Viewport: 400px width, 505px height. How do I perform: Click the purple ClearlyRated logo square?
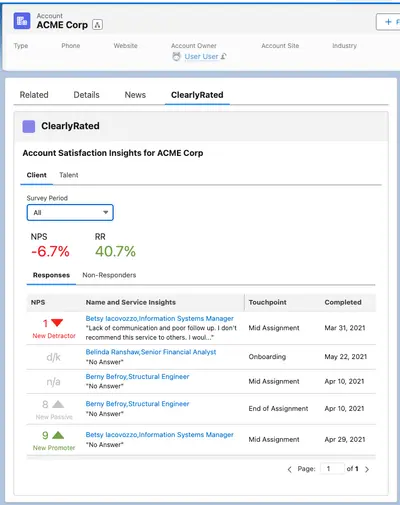point(29,126)
